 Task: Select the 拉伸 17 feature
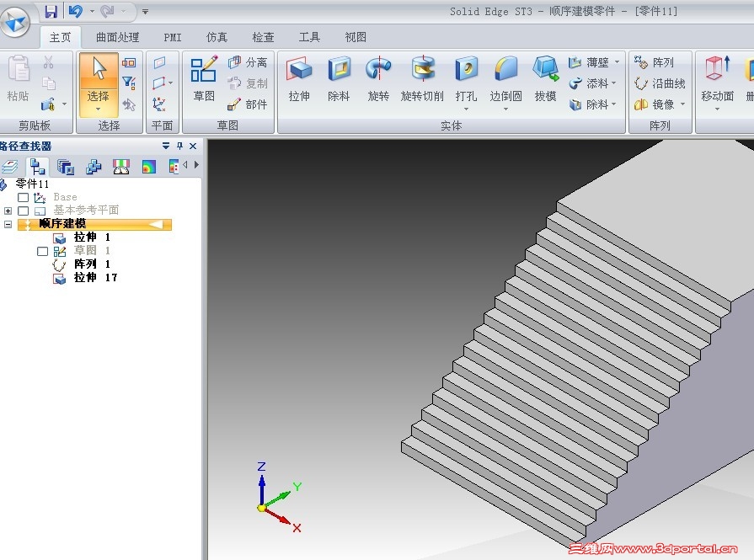click(x=85, y=277)
